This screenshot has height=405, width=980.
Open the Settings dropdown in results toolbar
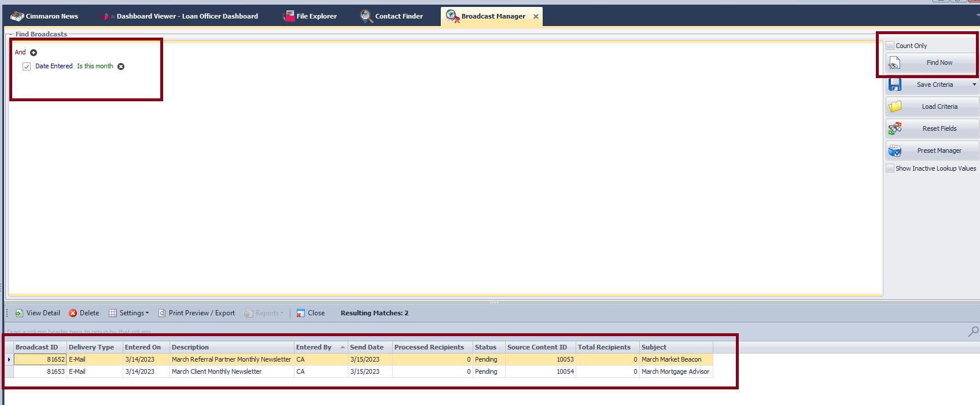pyautogui.click(x=134, y=313)
